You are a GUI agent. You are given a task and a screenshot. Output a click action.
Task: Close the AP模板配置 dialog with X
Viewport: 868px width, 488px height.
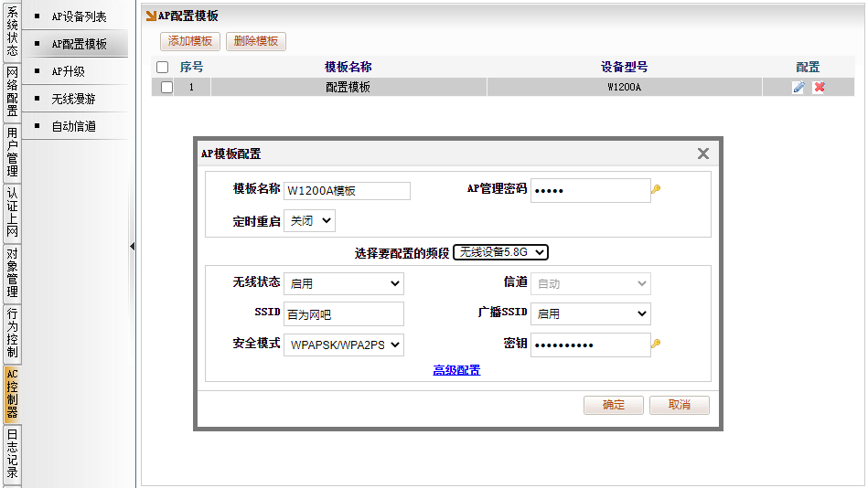[x=702, y=154]
